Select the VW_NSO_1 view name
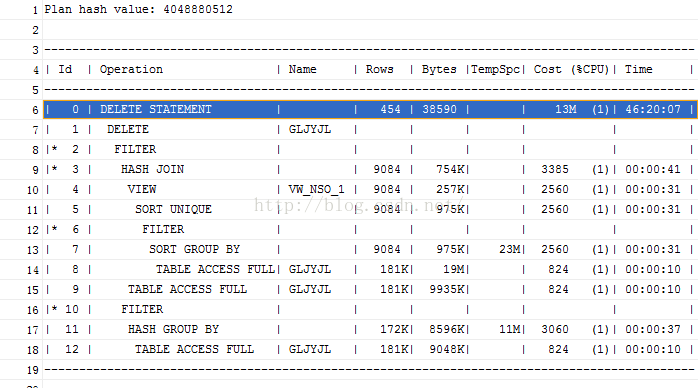This screenshot has width=698, height=388. tap(317, 190)
